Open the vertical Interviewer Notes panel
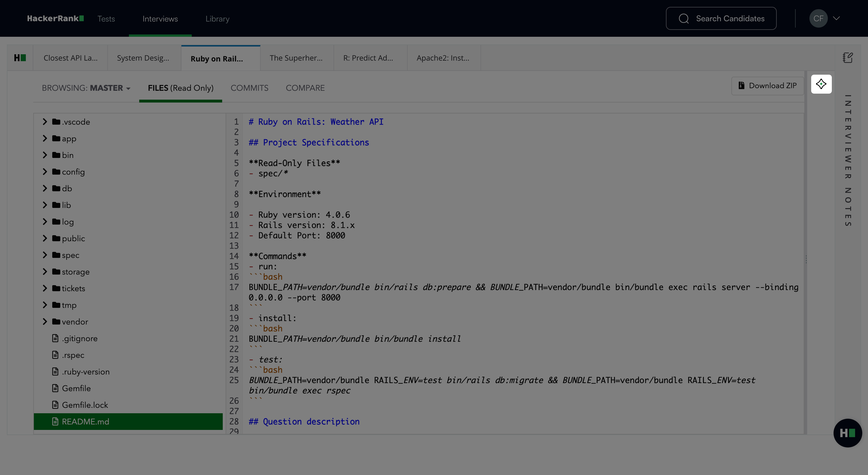 tap(848, 161)
